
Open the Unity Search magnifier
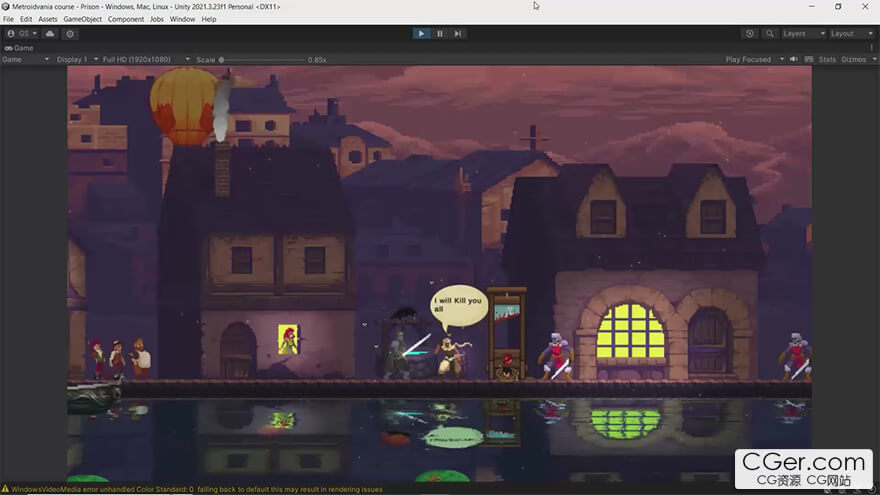coord(769,34)
